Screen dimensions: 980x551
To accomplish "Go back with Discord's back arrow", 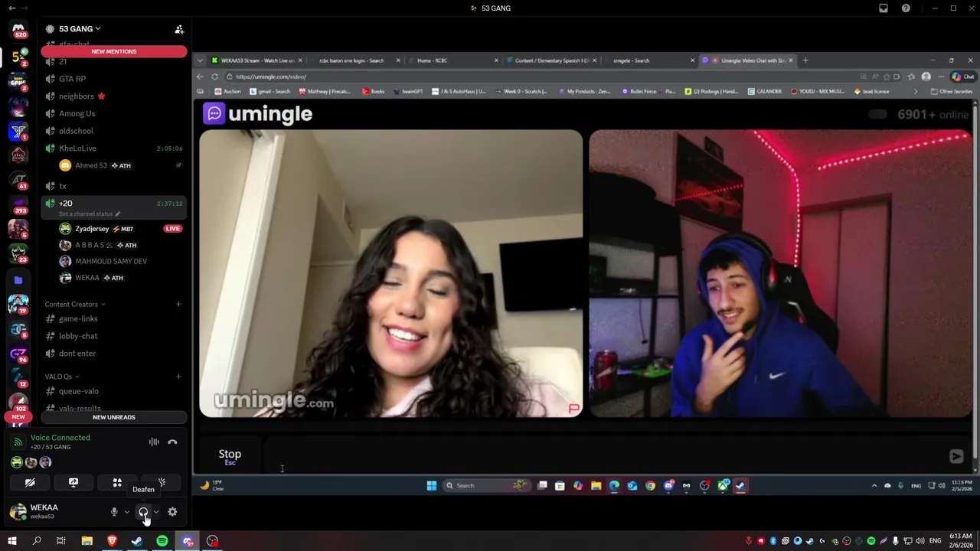I will (11, 8).
